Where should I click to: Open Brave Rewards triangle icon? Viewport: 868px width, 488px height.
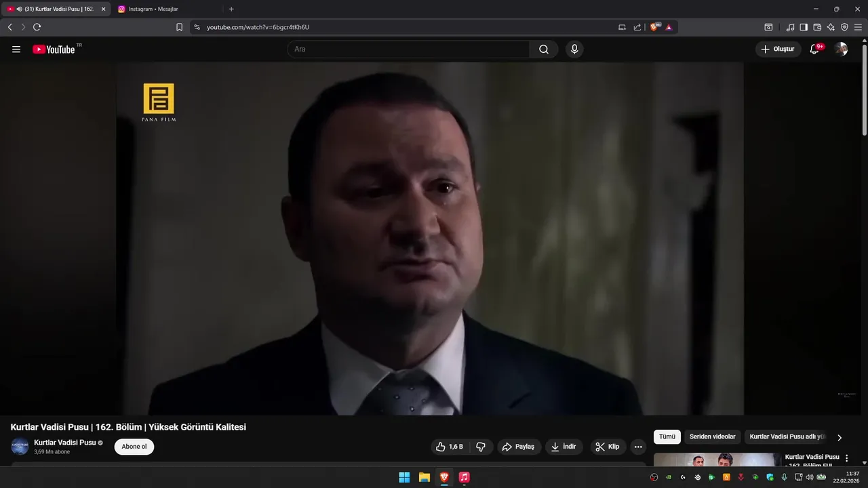pyautogui.click(x=669, y=27)
